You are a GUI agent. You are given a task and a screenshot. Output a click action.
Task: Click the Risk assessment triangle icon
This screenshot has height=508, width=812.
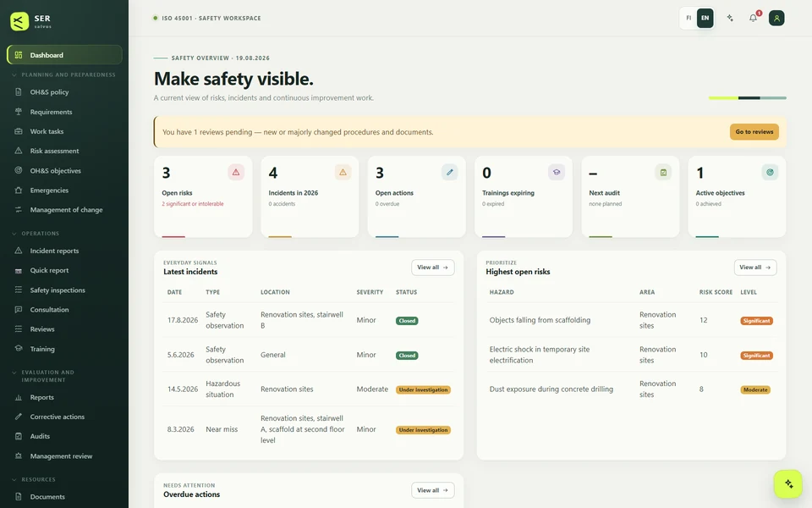coord(19,151)
